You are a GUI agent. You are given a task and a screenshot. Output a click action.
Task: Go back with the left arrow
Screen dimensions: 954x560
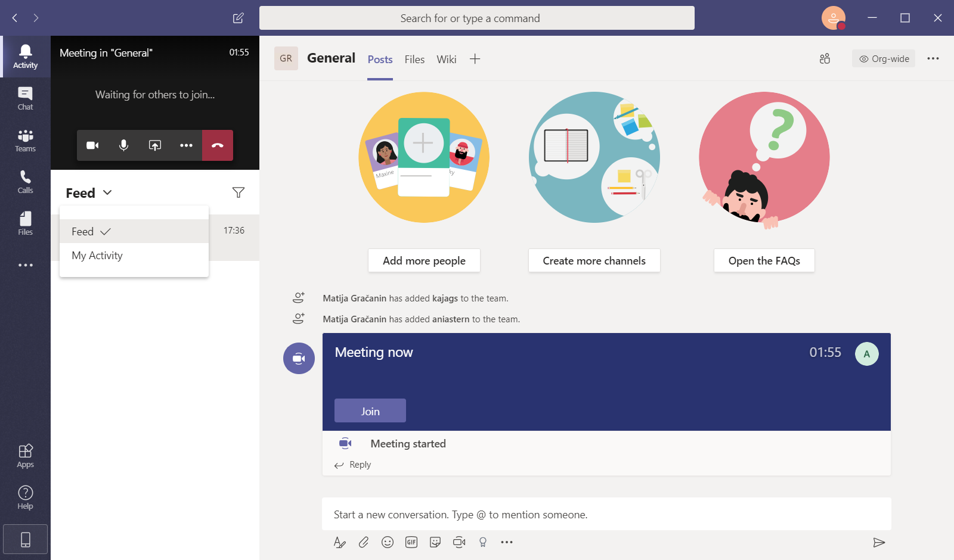click(15, 18)
